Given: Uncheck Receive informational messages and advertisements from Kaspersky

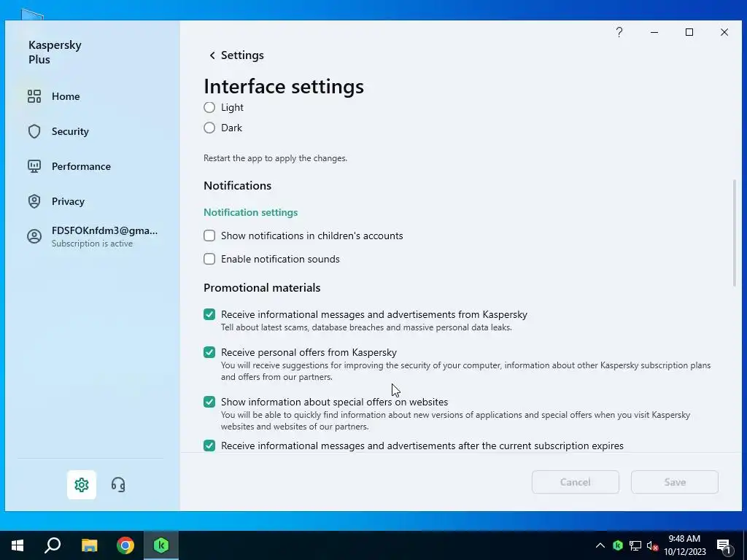Looking at the screenshot, I should pos(209,314).
